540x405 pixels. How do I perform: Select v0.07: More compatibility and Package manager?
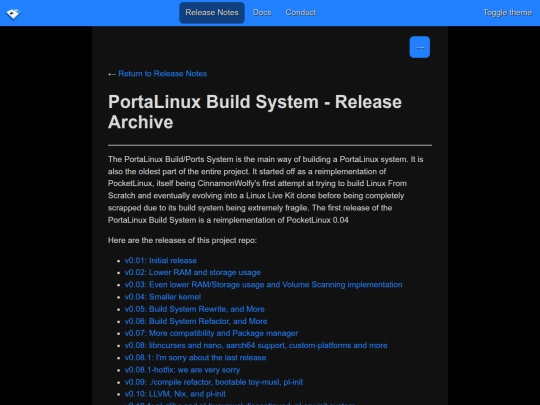point(211,333)
